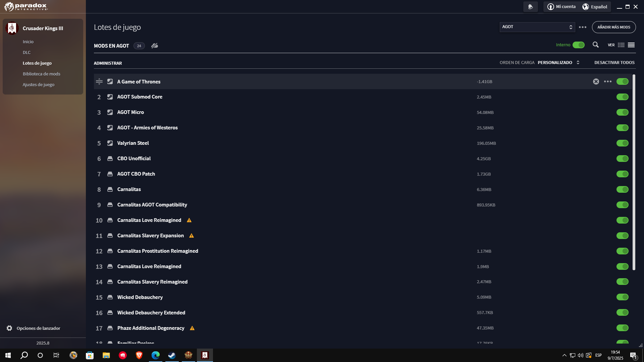Disable the AGOT CBO Patch mod
Viewport: 644px width, 362px height.
click(623, 174)
